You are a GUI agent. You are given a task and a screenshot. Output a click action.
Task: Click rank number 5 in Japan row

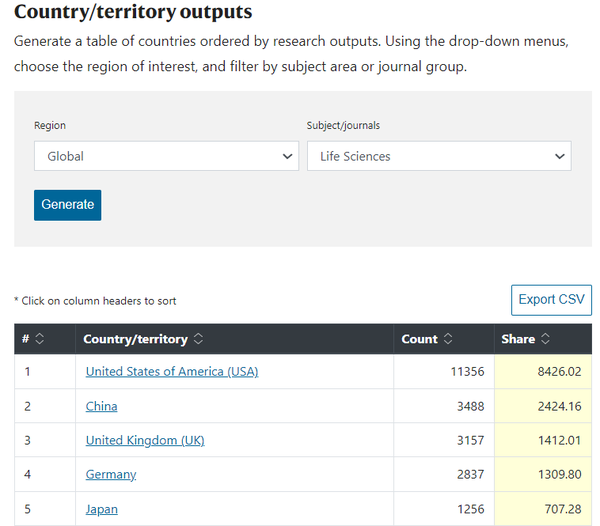coord(28,509)
